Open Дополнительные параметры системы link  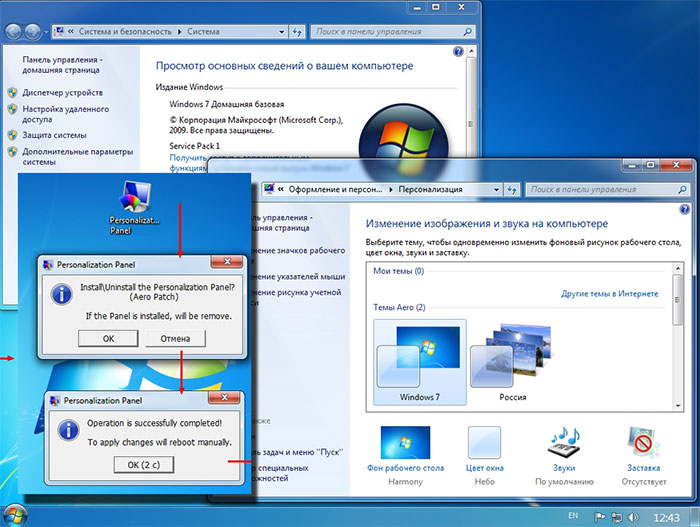coord(78,156)
